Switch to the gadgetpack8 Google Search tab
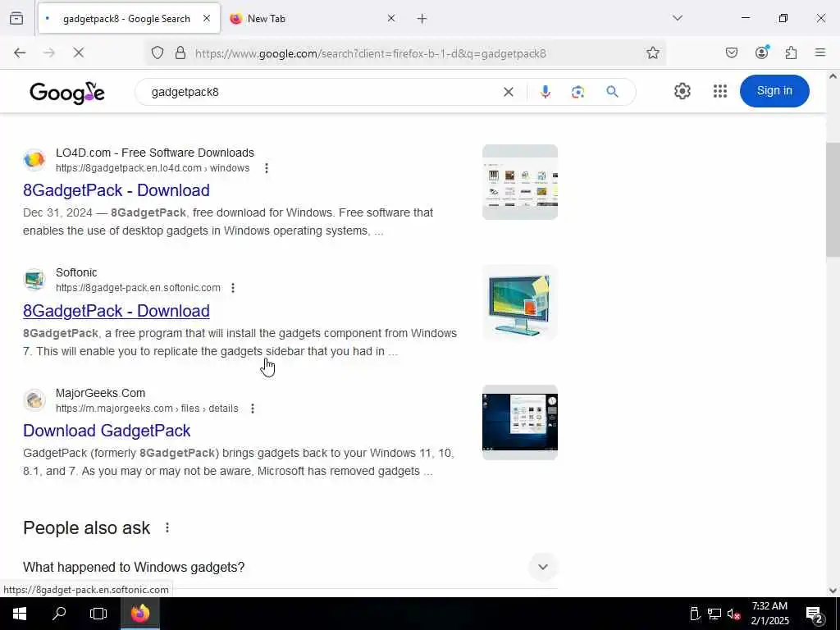The height and width of the screenshot is (630, 840). pos(129,19)
